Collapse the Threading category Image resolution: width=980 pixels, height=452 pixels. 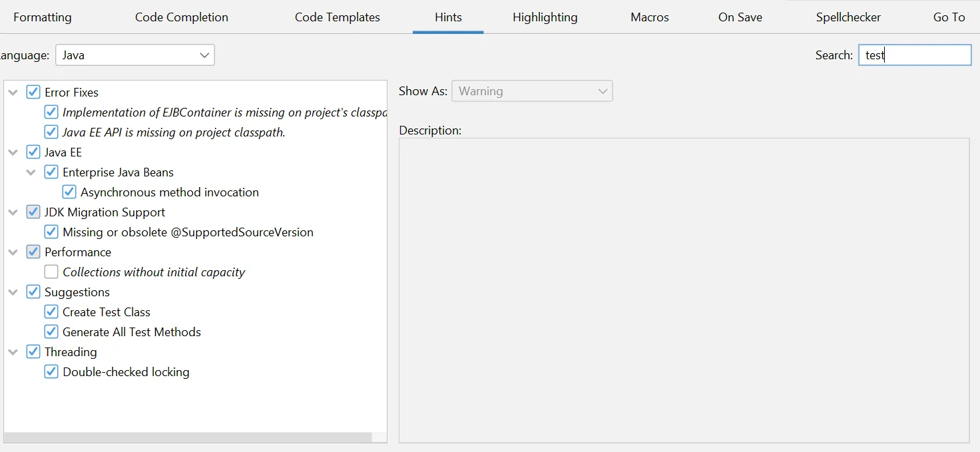coord(13,352)
